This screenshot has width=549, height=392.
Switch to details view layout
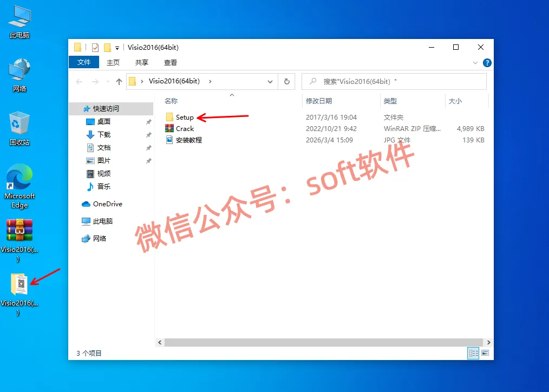coord(473,353)
